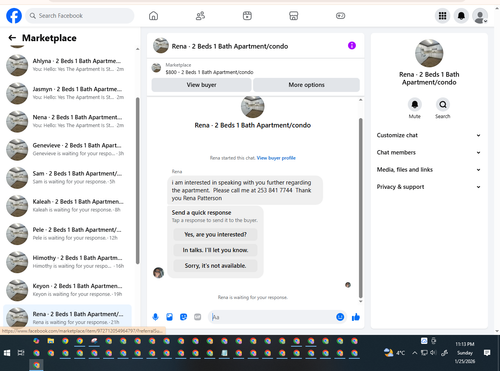Click the back arrow beside Marketplace

(12, 38)
